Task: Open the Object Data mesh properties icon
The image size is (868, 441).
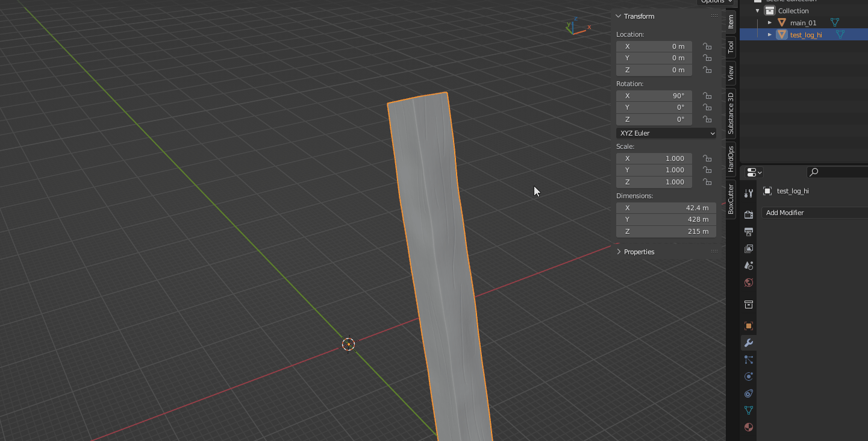Action: (749, 410)
